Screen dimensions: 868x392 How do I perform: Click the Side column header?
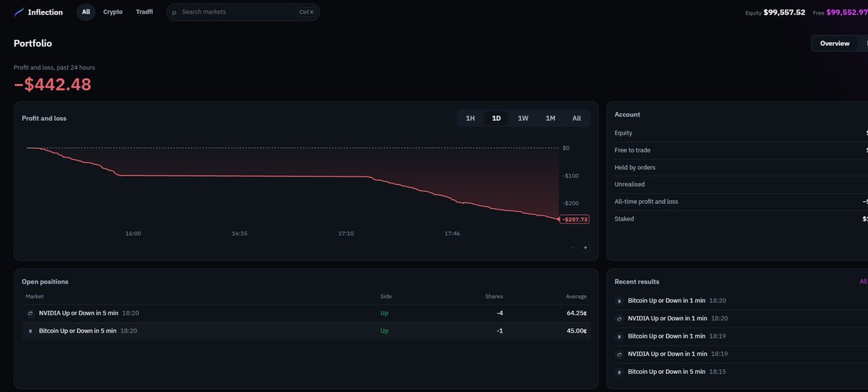tap(386, 297)
